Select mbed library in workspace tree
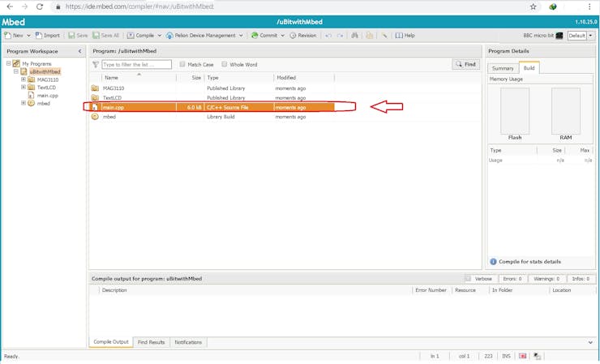The width and height of the screenshot is (600, 364). click(44, 103)
